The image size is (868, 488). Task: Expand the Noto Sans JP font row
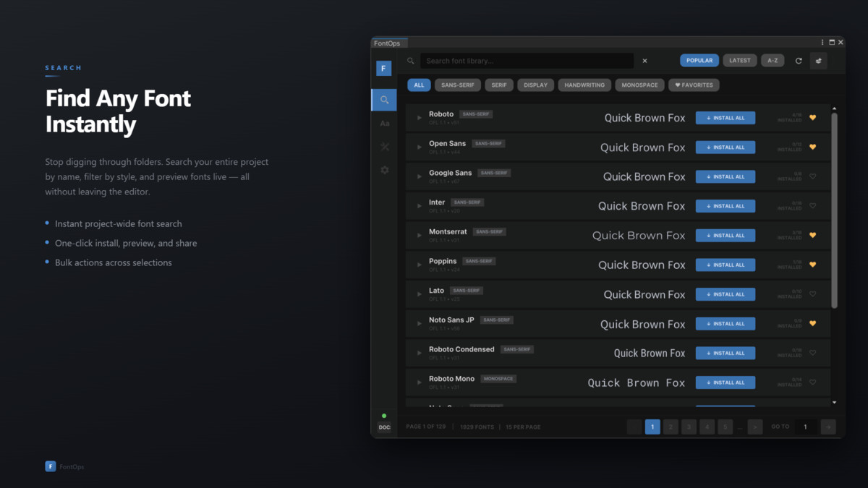coord(420,324)
